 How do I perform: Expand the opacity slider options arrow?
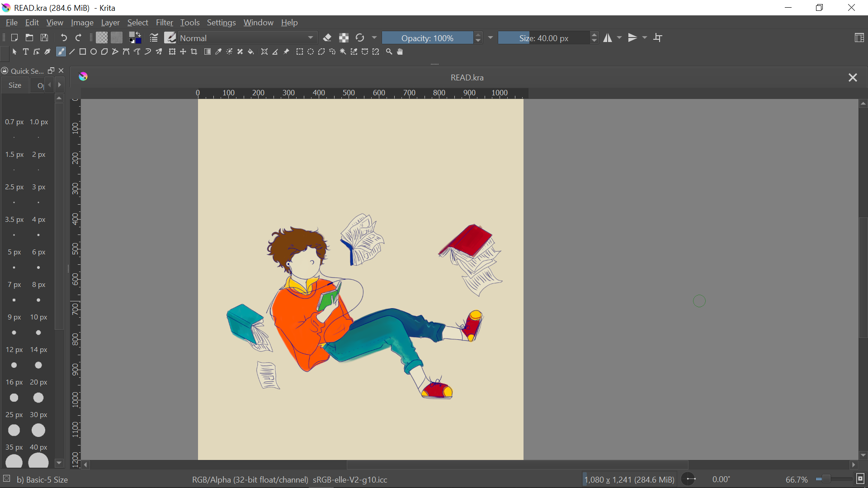tap(491, 38)
